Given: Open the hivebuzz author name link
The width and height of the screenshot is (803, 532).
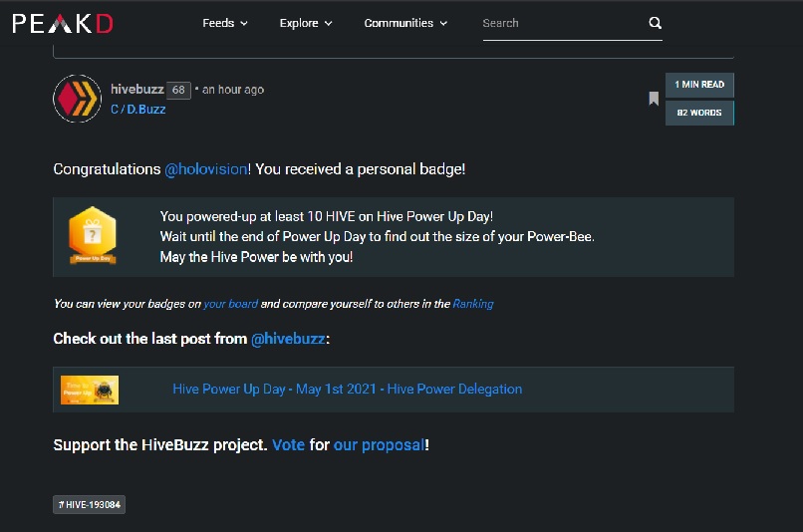Looking at the screenshot, I should click(x=137, y=89).
